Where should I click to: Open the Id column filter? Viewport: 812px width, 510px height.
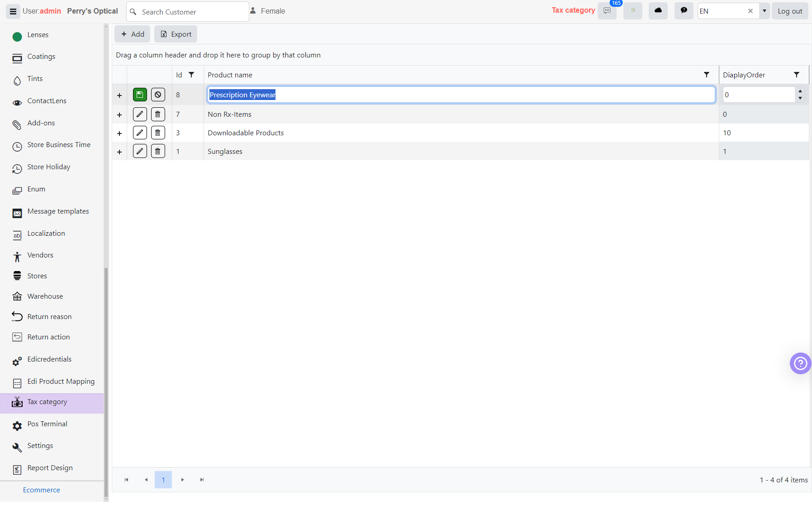pos(191,75)
